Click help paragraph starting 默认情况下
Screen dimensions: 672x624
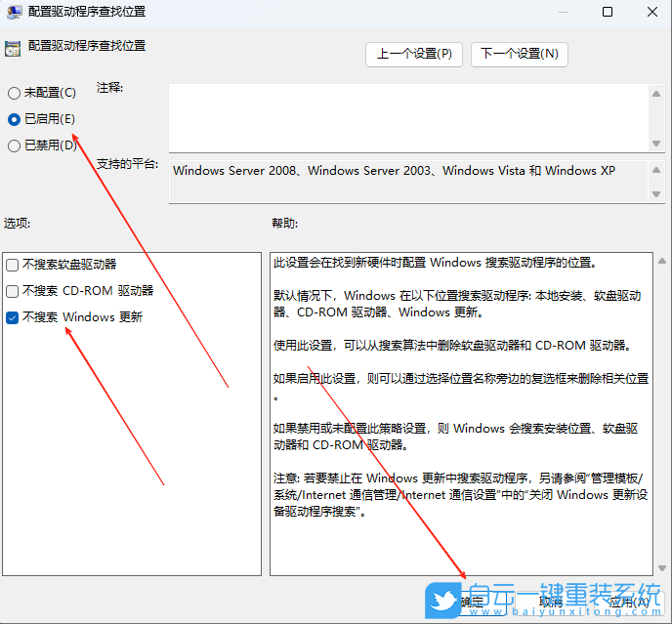tap(457, 304)
